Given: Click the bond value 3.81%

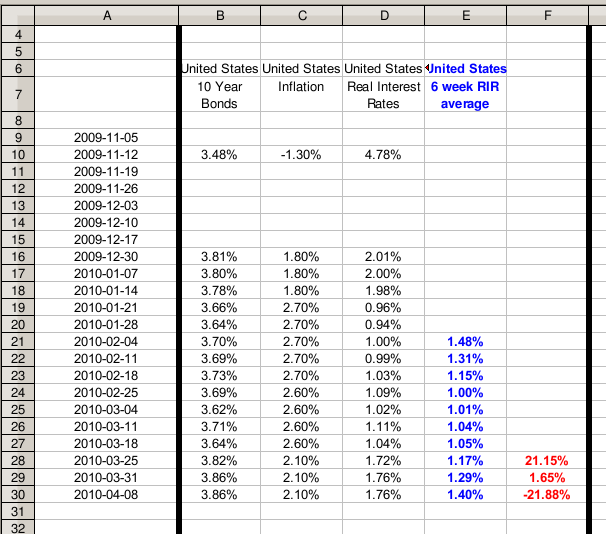Looking at the screenshot, I should tap(219, 257).
